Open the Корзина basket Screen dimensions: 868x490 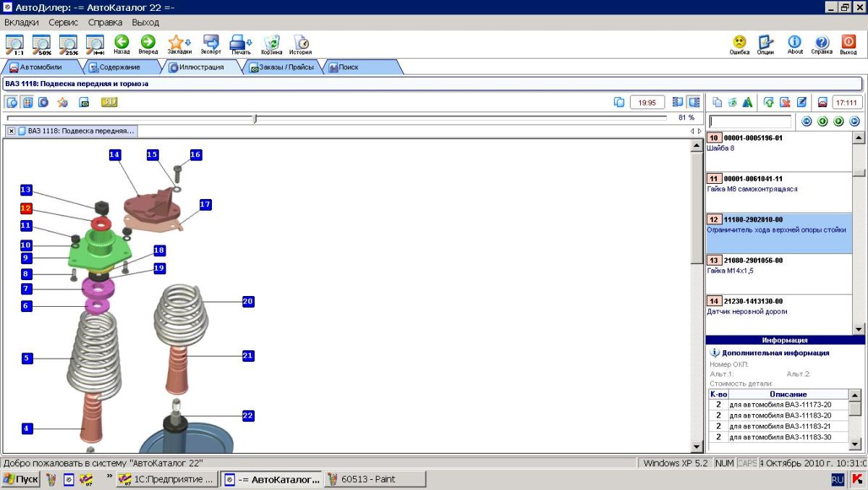pos(272,44)
